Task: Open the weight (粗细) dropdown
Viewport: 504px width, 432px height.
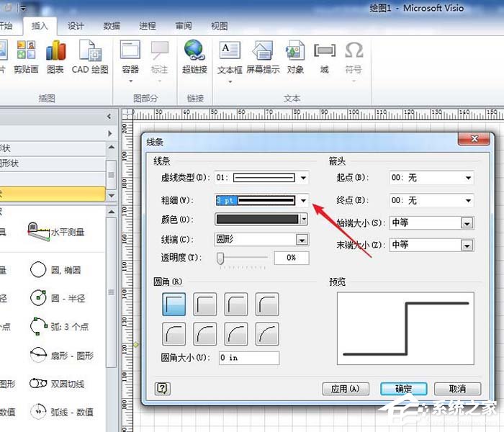Action: (303, 201)
